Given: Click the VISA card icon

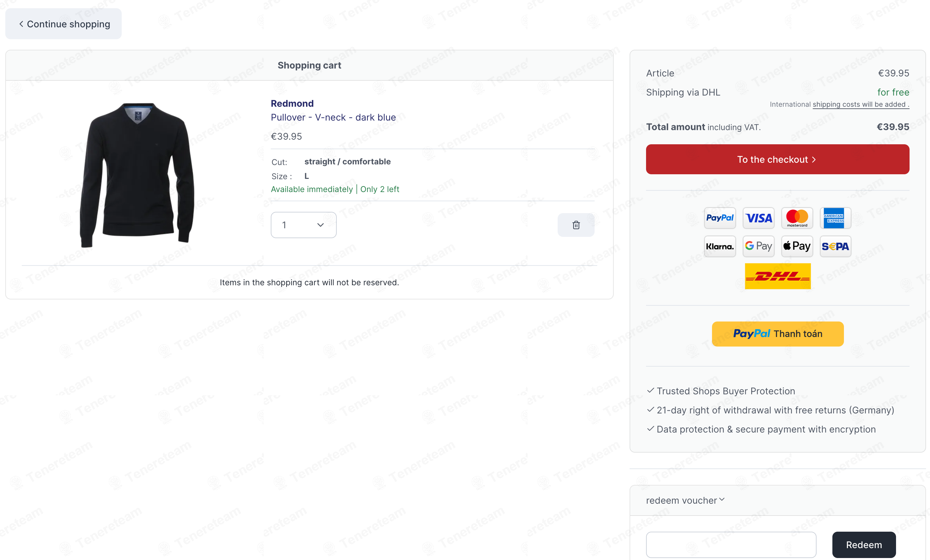Looking at the screenshot, I should point(758,218).
